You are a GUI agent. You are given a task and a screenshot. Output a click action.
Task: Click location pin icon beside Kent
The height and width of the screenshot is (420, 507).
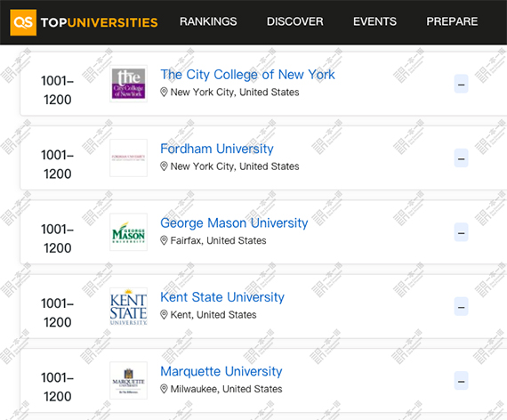coord(164,314)
